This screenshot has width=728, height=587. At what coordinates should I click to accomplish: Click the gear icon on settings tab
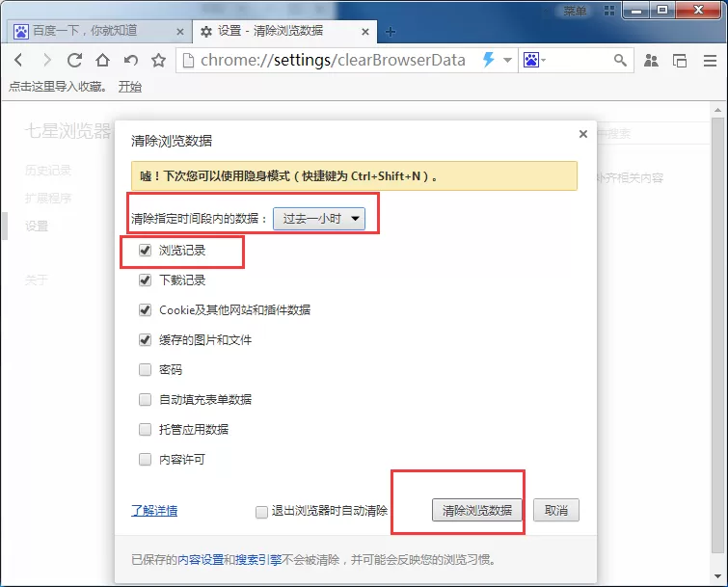pos(206,32)
